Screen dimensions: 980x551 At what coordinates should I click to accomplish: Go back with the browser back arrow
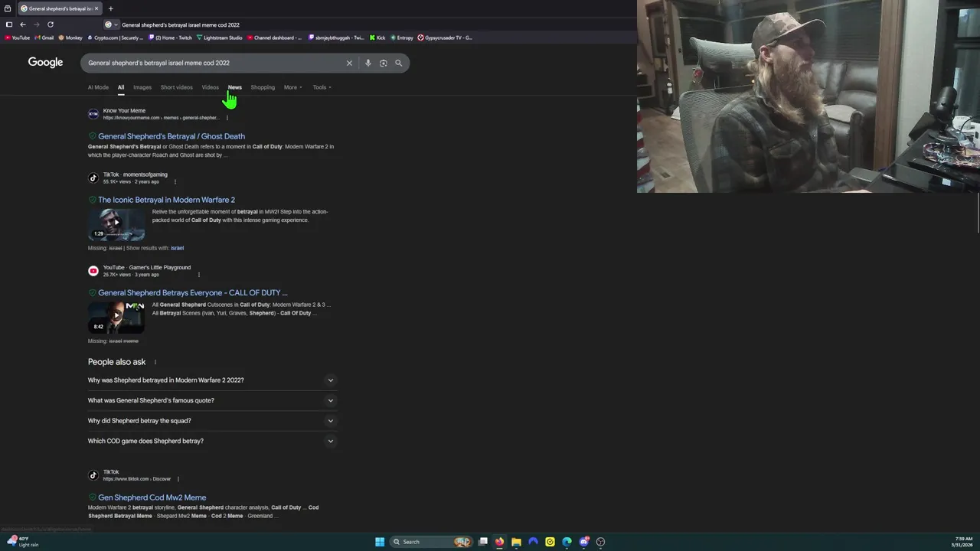pos(22,24)
